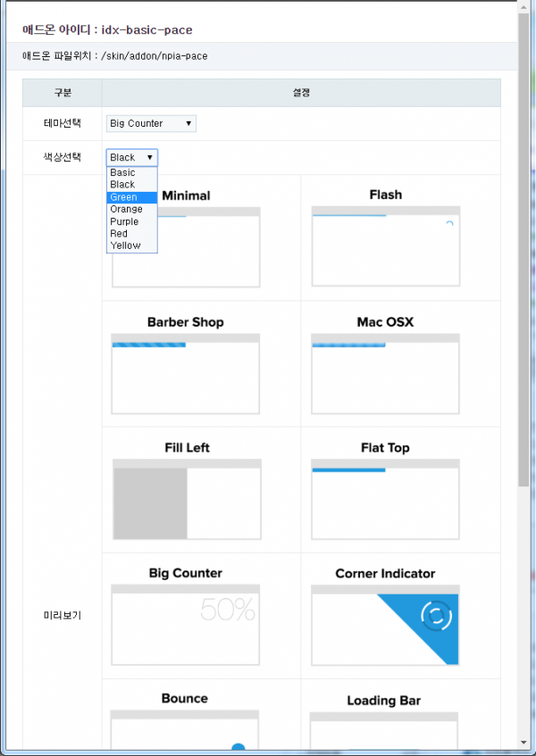Select Basic from the color list

pyautogui.click(x=123, y=172)
